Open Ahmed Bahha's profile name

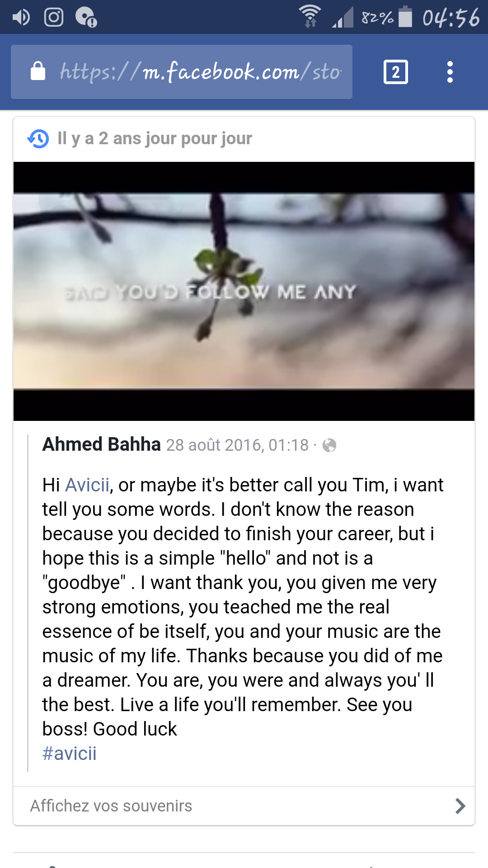(102, 444)
